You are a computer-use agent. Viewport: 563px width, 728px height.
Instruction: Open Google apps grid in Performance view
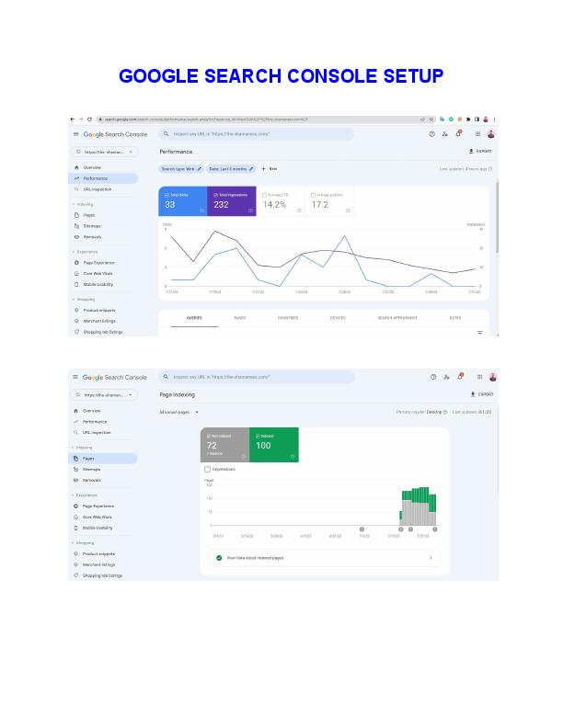pos(477,133)
